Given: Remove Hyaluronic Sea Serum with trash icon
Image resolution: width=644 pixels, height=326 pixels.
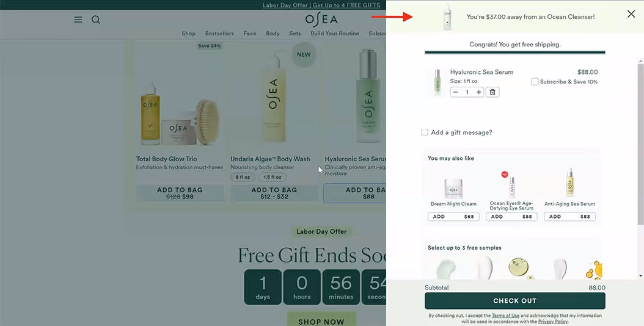Looking at the screenshot, I should coord(492,92).
